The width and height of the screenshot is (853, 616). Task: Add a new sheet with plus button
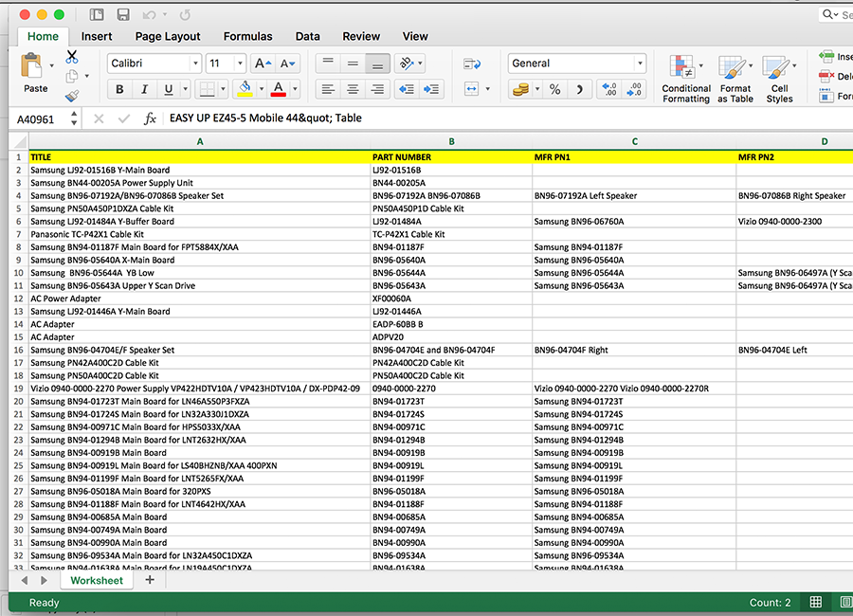tap(149, 580)
